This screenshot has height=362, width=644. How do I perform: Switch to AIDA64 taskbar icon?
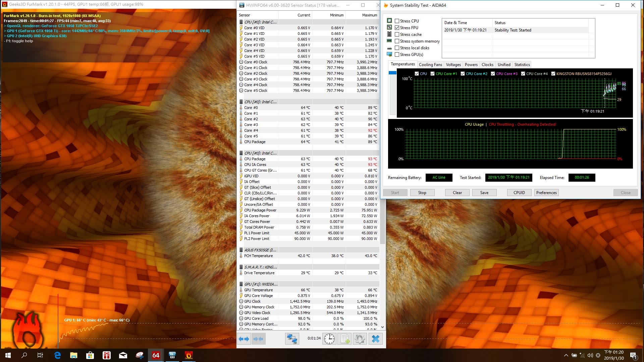pos(156,355)
